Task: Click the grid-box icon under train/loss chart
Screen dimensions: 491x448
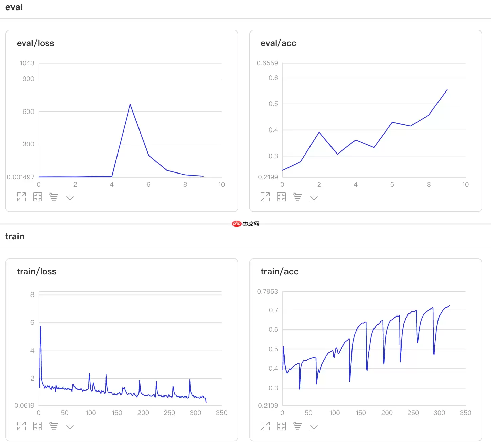Action: point(38,426)
